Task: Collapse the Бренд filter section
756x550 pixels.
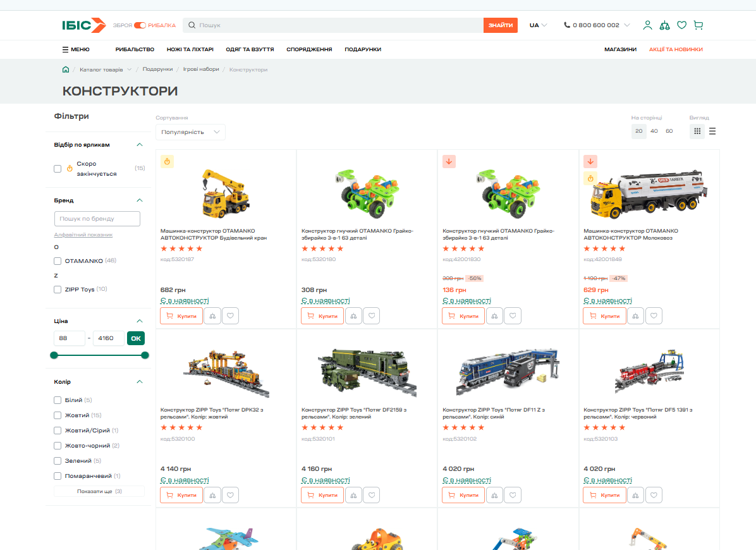Action: coord(139,200)
